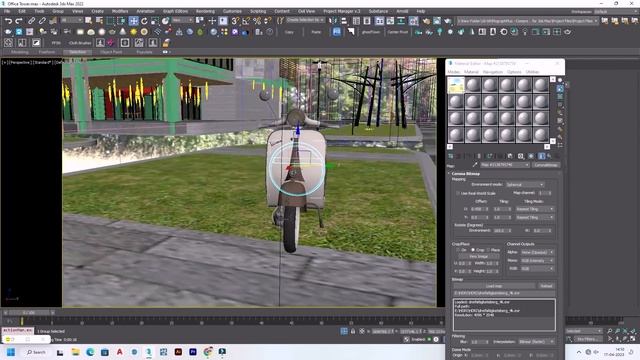Select the Place radio button
The image size is (640, 360).
click(x=489, y=250)
